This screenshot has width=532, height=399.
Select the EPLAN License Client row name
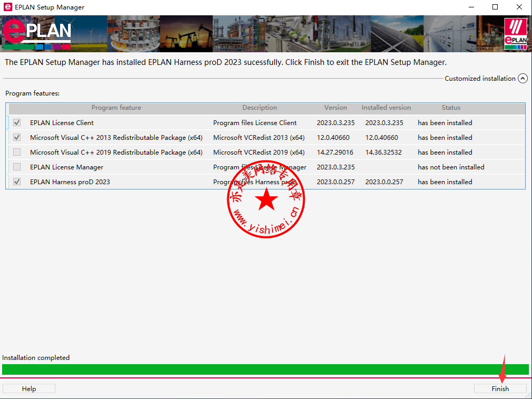click(62, 122)
